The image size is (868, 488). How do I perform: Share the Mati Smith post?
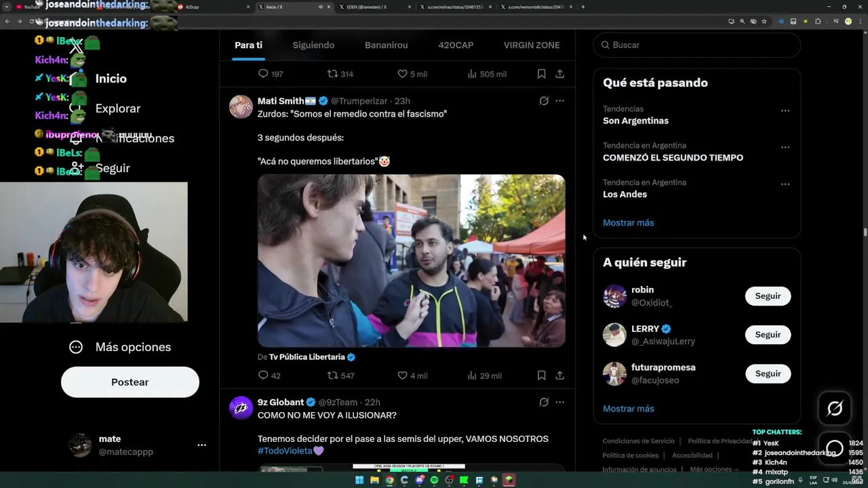(560, 375)
